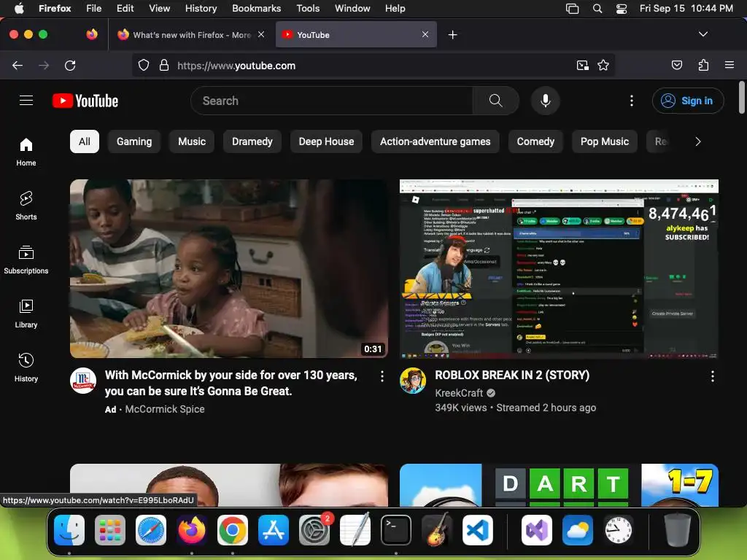This screenshot has width=747, height=560.
Task: Open Visual Studio Code from Dock
Action: click(x=477, y=530)
